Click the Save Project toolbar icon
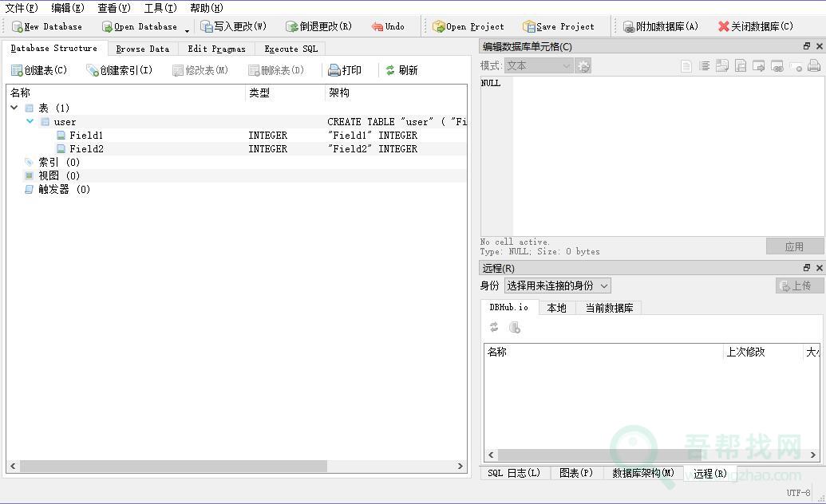Image resolution: width=826 pixels, height=504 pixels. pyautogui.click(x=528, y=27)
